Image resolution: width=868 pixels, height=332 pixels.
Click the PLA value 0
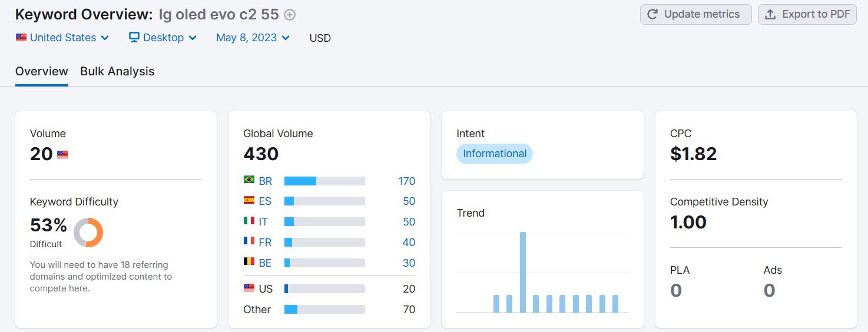tap(676, 290)
